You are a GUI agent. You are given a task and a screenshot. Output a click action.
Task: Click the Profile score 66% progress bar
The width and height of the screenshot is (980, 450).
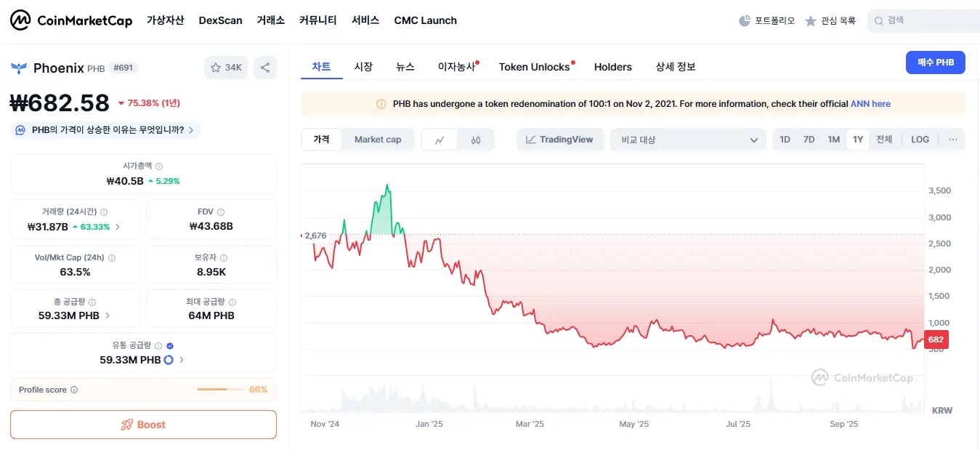(220, 390)
